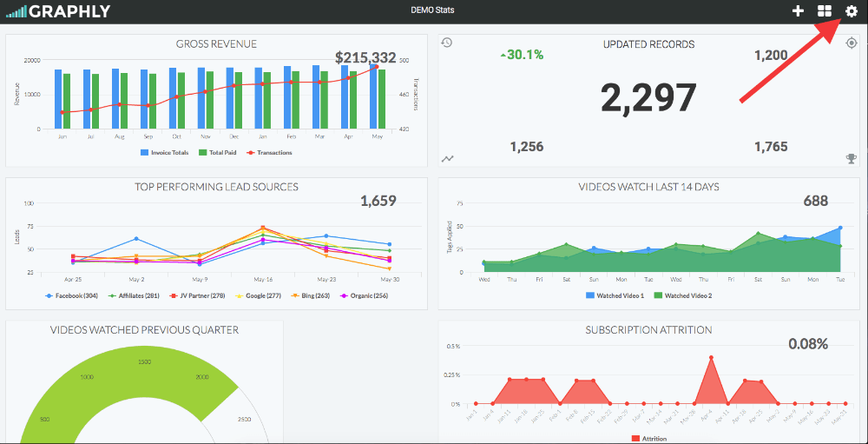Toggle the Watched Video 2 legend item

tap(683, 296)
